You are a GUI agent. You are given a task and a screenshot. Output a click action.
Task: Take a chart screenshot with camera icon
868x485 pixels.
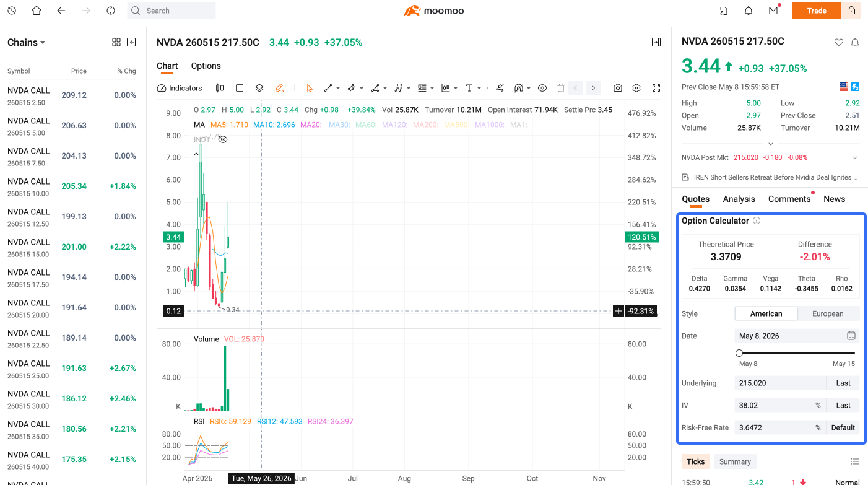point(618,88)
